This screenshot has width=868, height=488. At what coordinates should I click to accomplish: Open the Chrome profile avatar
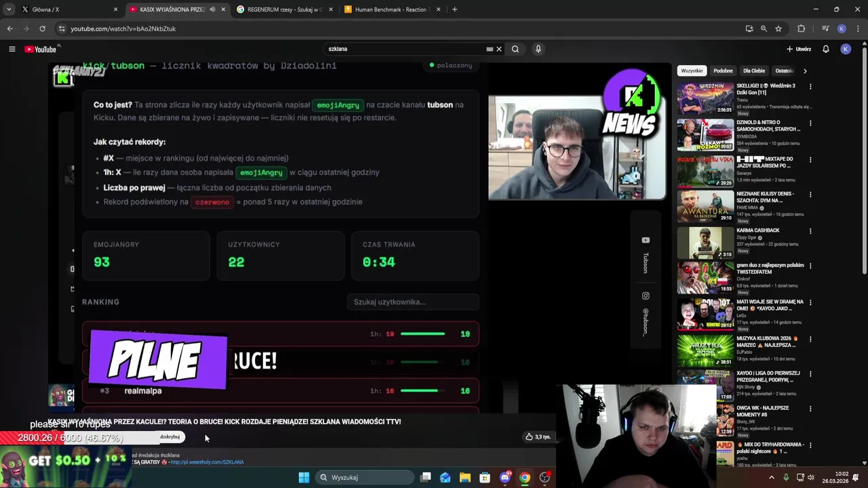pos(842,28)
